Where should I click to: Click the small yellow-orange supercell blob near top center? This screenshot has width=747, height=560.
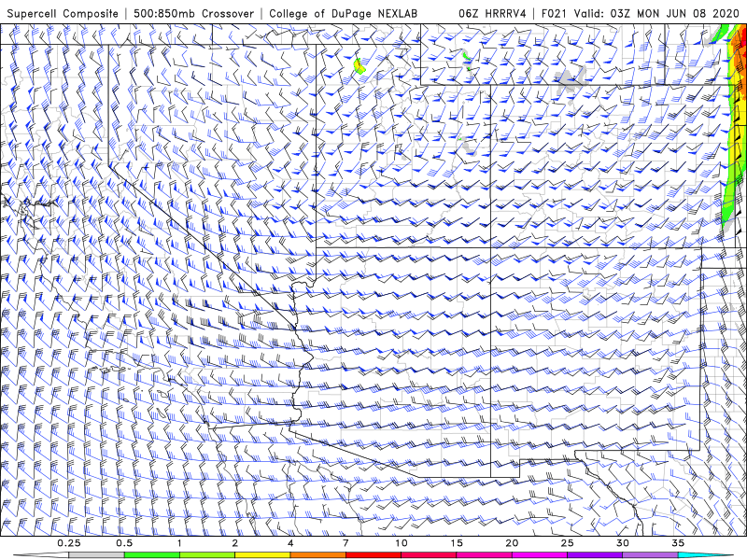click(x=359, y=65)
